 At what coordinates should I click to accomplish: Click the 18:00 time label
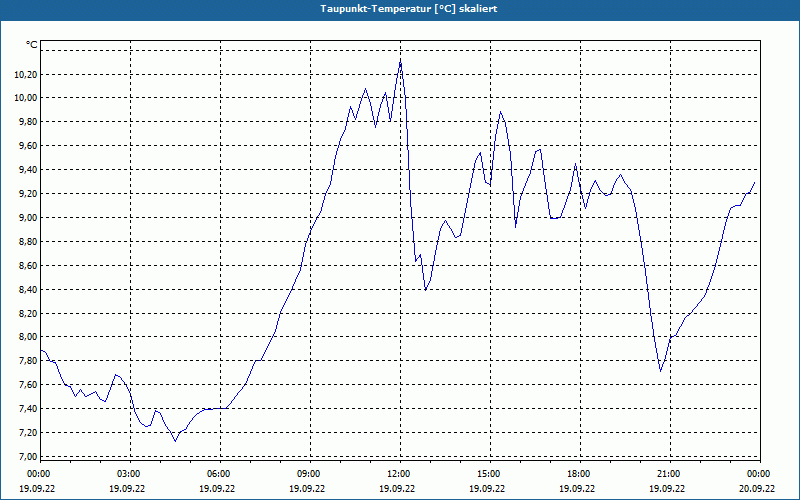tap(580, 474)
